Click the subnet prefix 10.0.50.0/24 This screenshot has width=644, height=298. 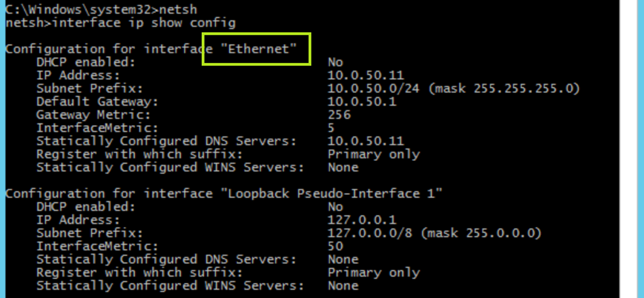(374, 89)
